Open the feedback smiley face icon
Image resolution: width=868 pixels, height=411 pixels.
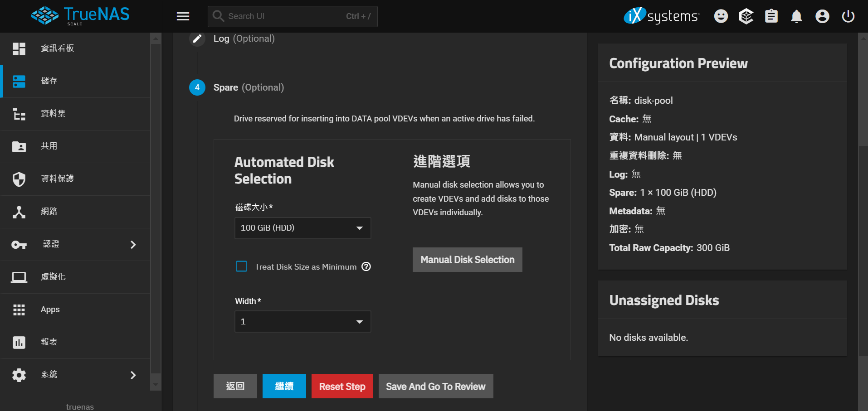[721, 16]
